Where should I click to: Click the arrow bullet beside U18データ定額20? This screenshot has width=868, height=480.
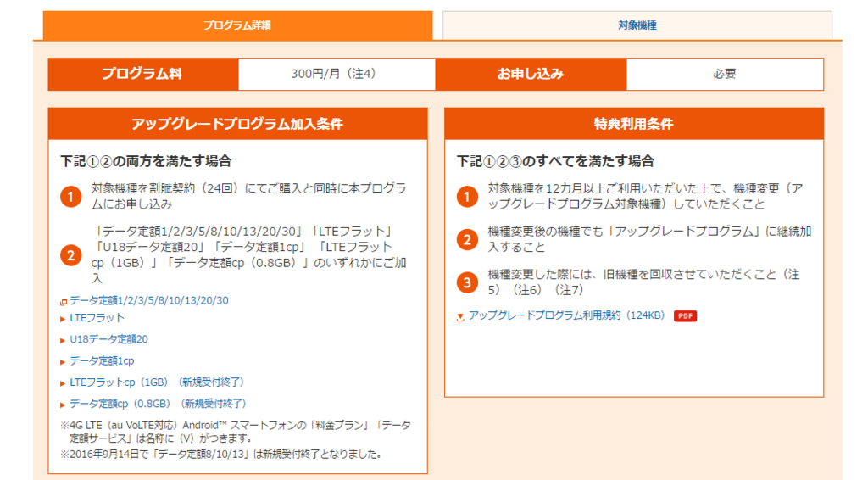pyautogui.click(x=63, y=340)
